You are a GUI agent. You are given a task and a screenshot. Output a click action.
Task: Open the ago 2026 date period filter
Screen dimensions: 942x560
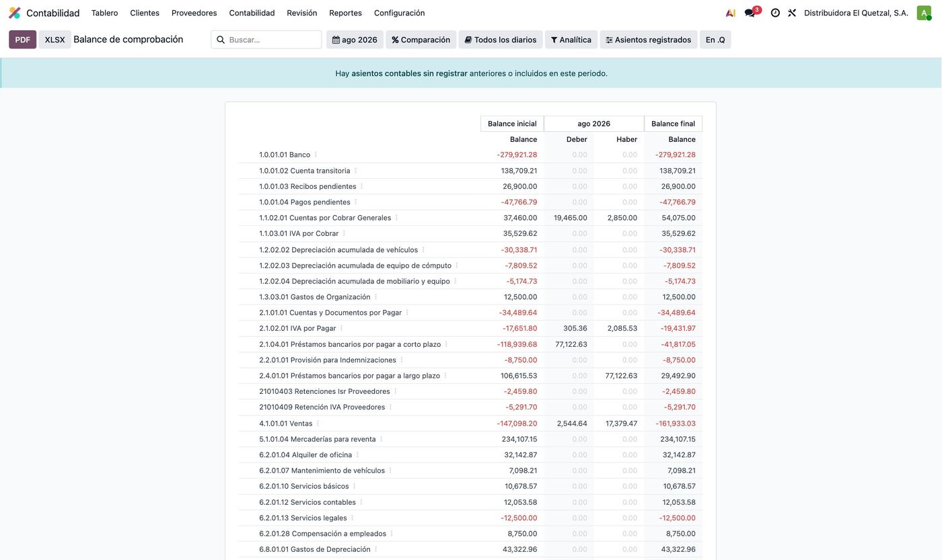[355, 40]
